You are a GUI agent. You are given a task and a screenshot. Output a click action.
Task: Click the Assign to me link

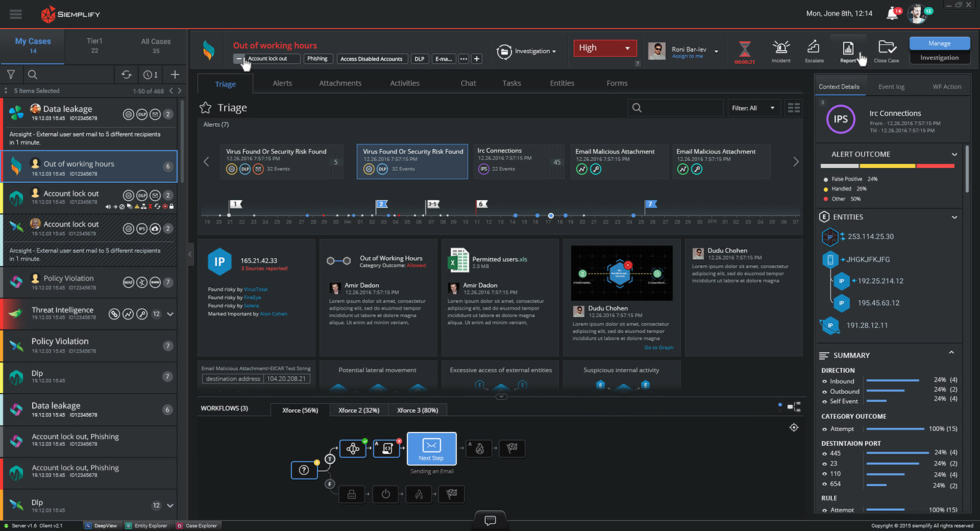[x=687, y=56]
